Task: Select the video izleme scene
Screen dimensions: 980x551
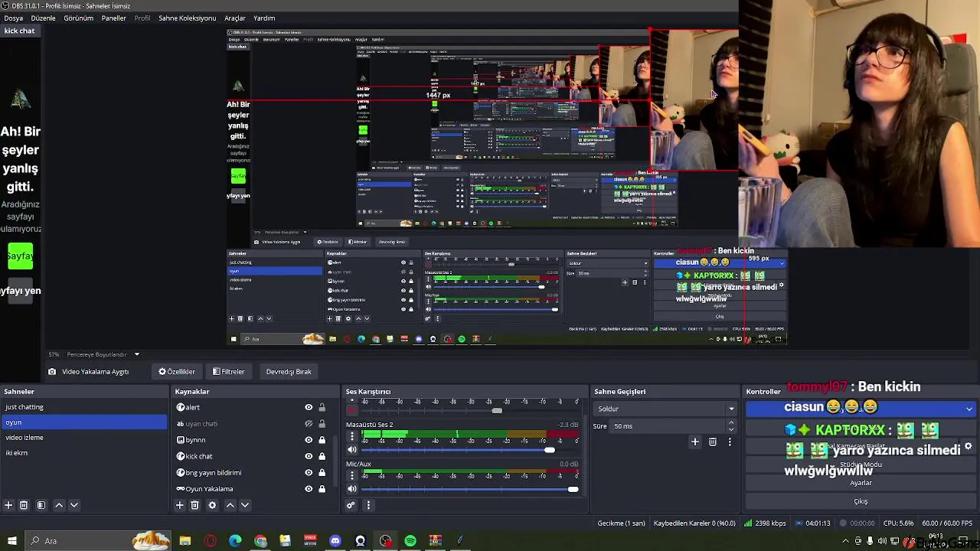Action: click(83, 438)
